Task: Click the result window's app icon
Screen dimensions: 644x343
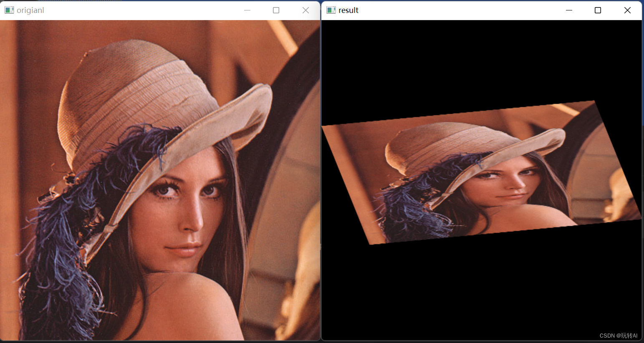Action: click(x=331, y=10)
